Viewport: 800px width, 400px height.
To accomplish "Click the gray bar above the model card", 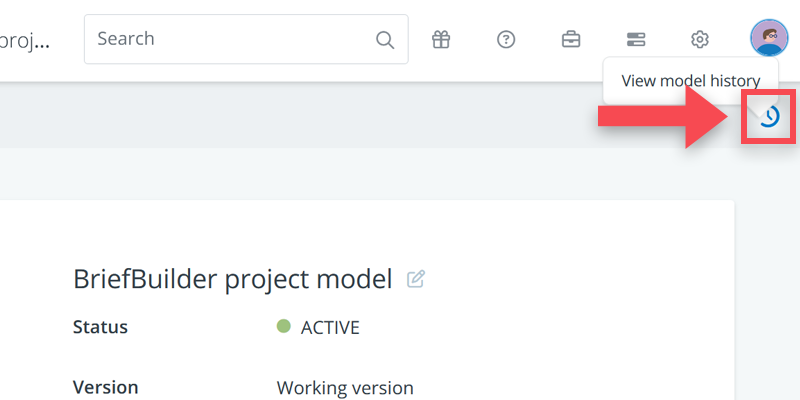I will coord(300,115).
